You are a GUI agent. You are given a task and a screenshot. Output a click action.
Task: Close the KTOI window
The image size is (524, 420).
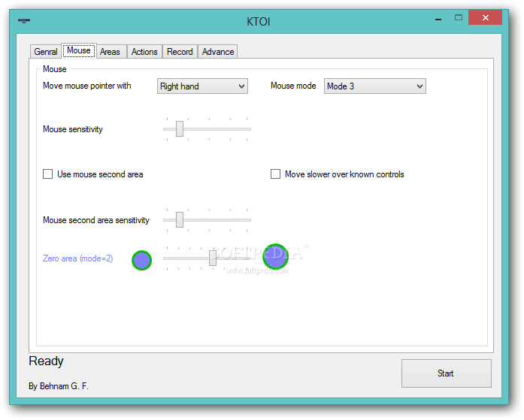[485, 18]
